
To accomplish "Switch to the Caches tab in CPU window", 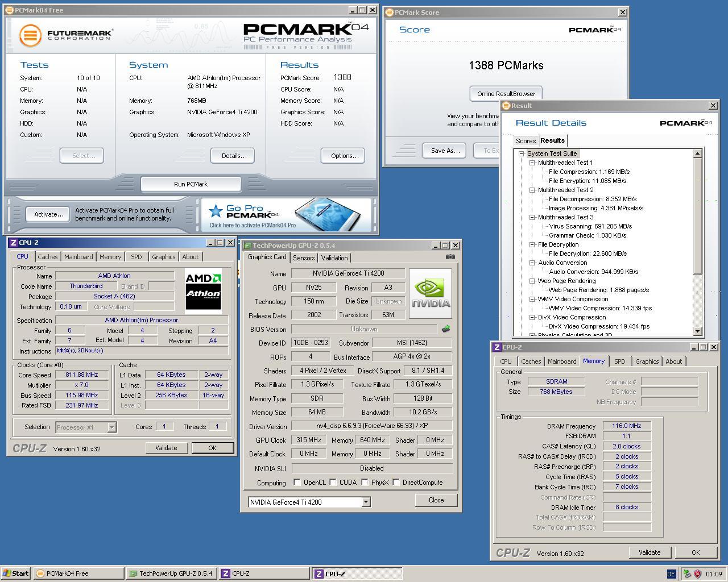I will click(x=48, y=257).
